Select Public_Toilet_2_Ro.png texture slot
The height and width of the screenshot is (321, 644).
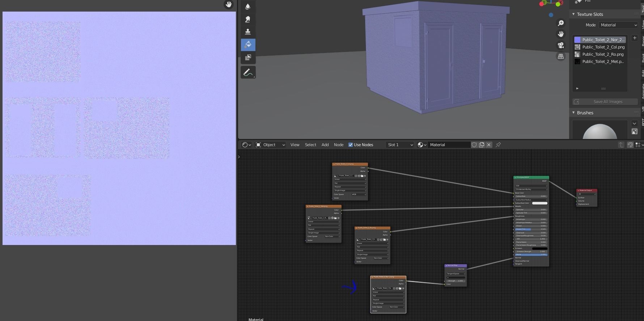point(600,54)
